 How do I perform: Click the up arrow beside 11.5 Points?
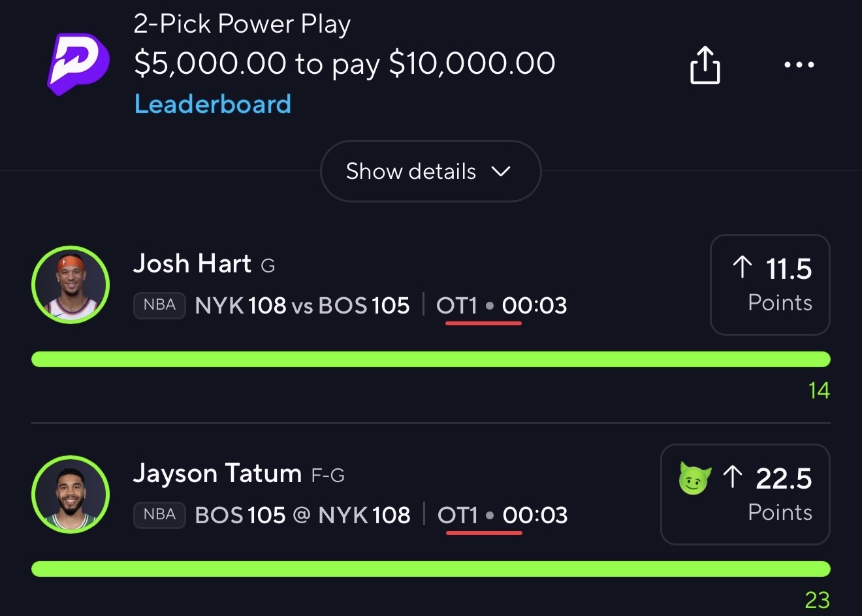(742, 267)
